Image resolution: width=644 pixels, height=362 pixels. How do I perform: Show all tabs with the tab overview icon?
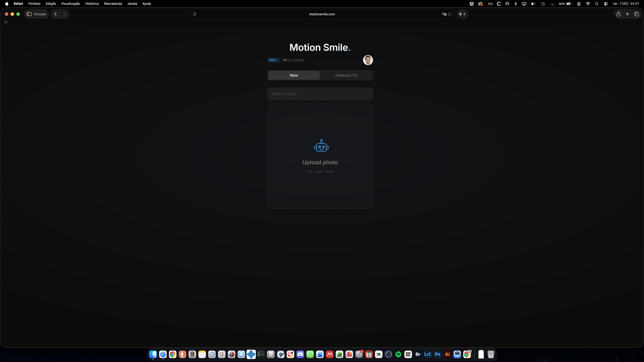click(x=637, y=14)
